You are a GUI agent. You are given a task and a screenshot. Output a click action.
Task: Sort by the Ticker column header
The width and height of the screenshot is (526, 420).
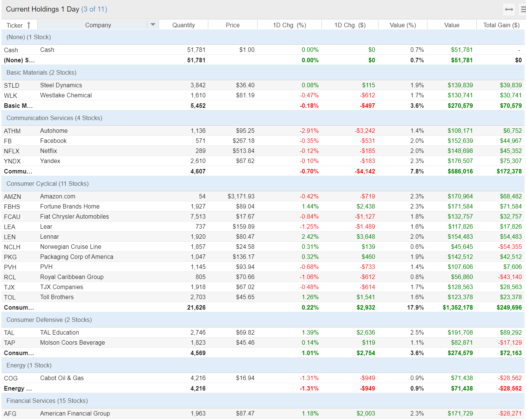(x=15, y=25)
